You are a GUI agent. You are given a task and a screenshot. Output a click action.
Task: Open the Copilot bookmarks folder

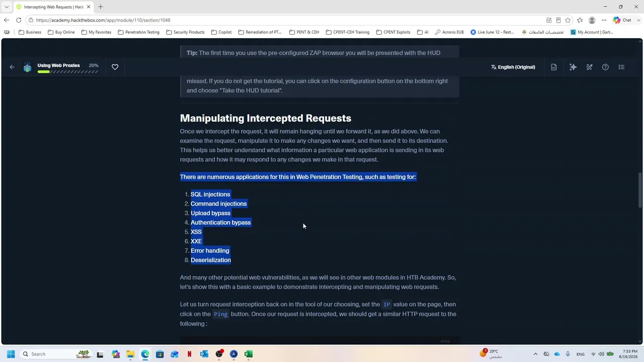[x=221, y=32]
